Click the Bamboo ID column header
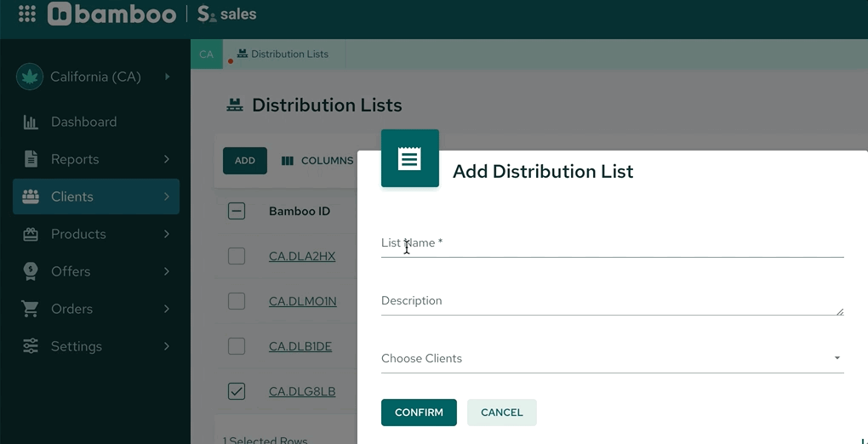 (300, 211)
